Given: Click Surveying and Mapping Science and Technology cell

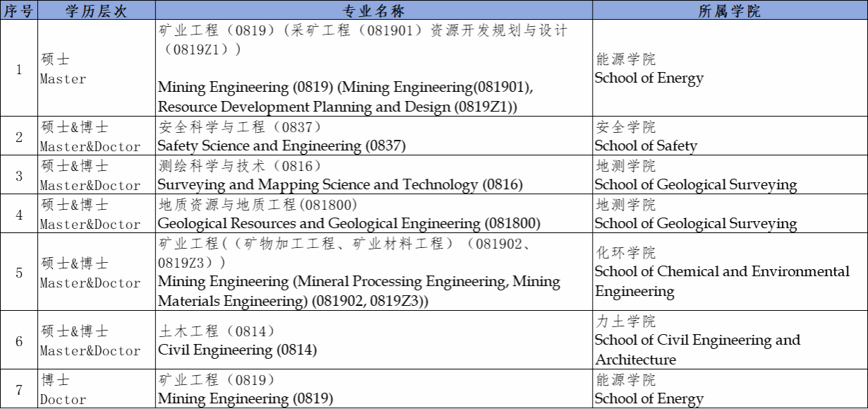Looking at the screenshot, I should coord(339,185).
